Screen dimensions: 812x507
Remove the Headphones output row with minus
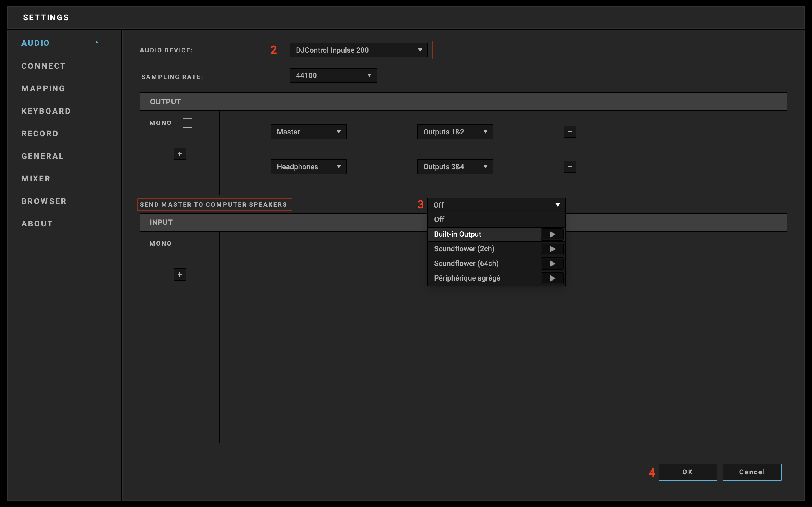click(570, 167)
